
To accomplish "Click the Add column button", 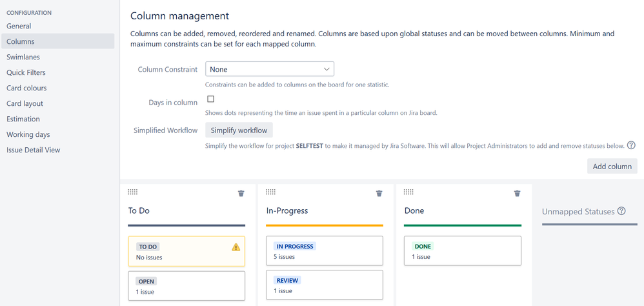I will [x=612, y=167].
